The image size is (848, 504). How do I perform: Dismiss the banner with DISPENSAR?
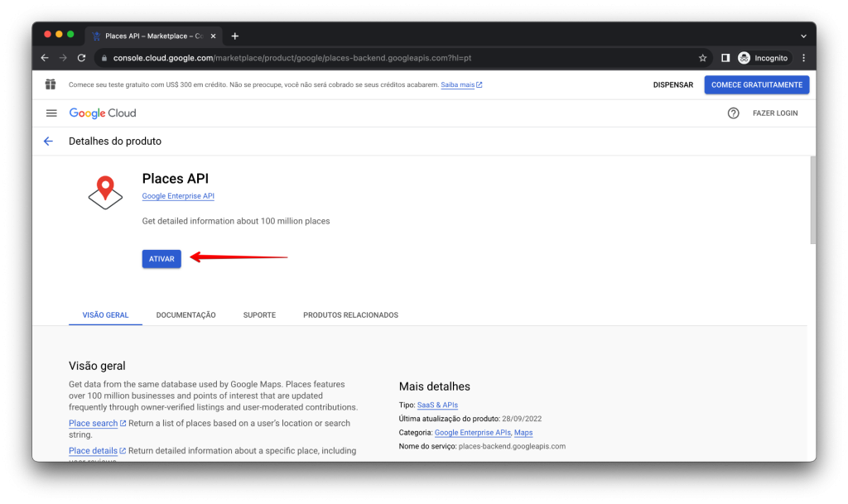click(x=672, y=84)
